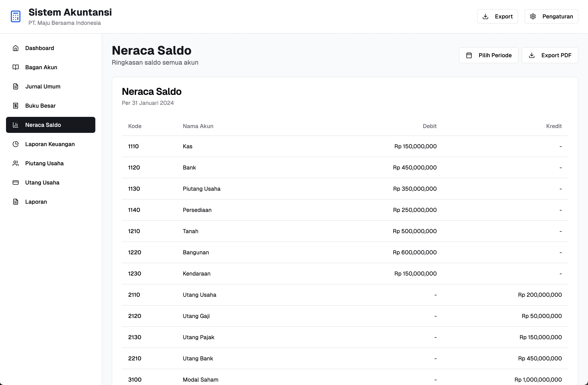Select account code 1120
588x385 pixels.
pos(134,167)
